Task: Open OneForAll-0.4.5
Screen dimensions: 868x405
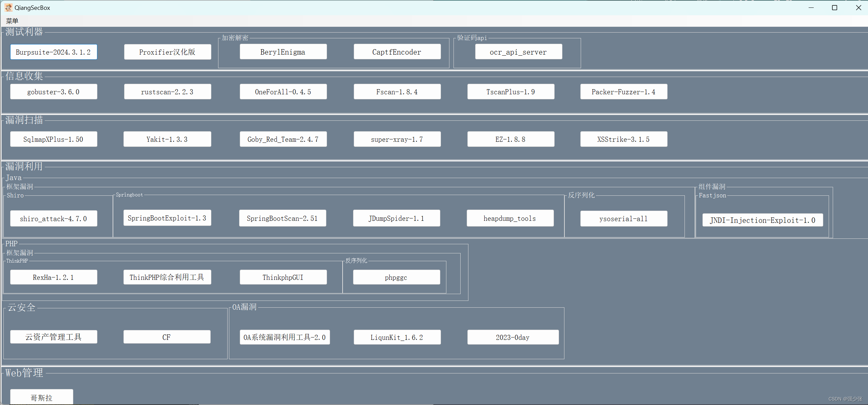Action: coord(283,92)
